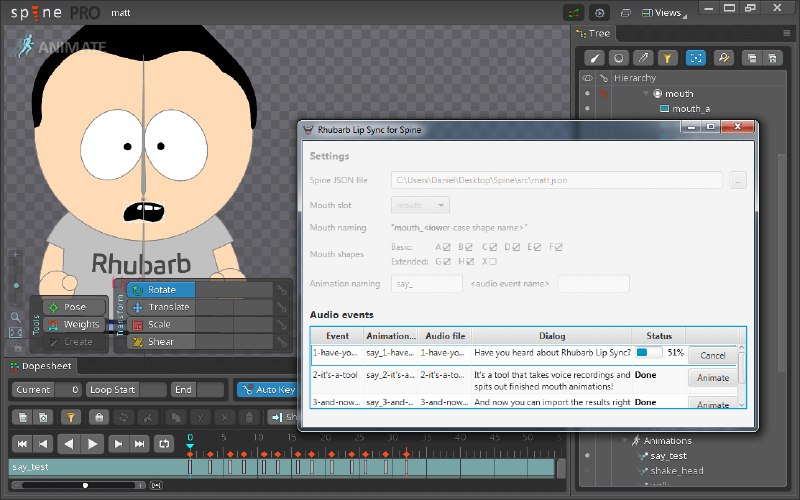Toggle mouth shape G checkbox

pyautogui.click(x=447, y=262)
